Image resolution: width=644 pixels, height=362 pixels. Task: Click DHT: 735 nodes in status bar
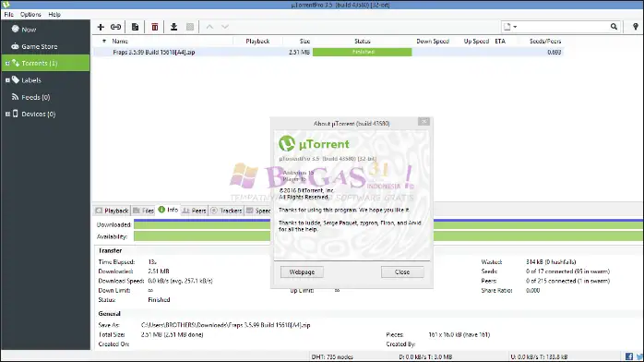(332, 356)
